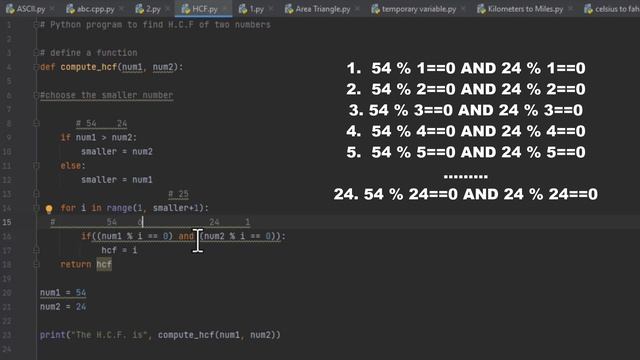The image size is (640, 360).
Task: Click the 'hcf = i' line
Action: click(x=119, y=250)
